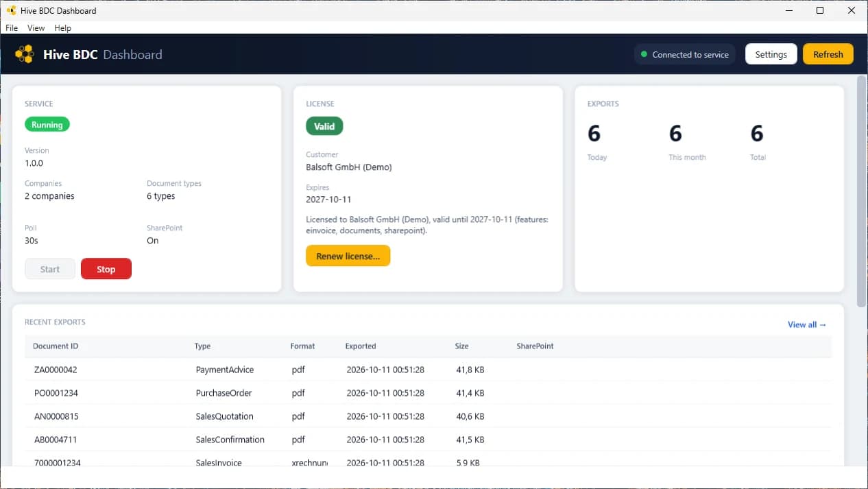Click the Hive BDC honeycomb logo
The image size is (868, 489).
click(x=25, y=54)
